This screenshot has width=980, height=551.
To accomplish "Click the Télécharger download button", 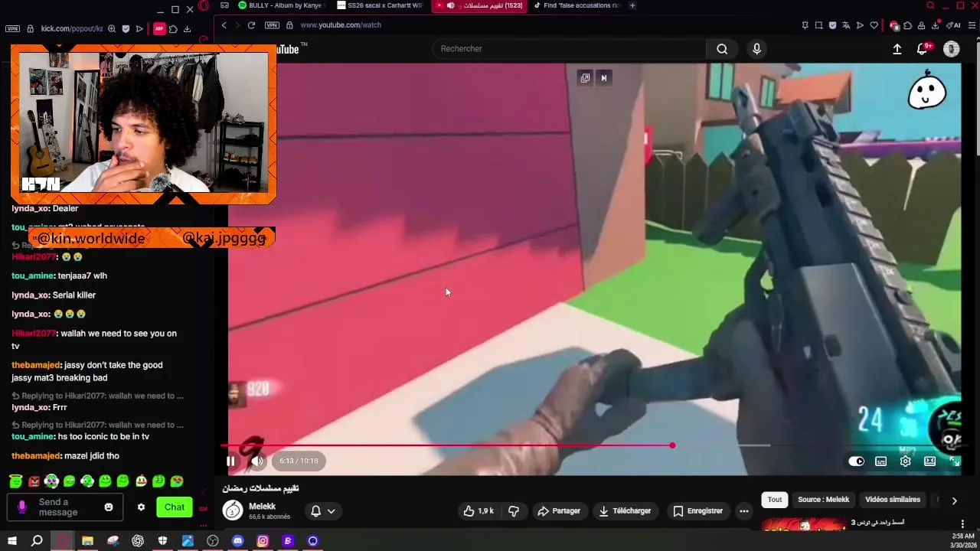I will (625, 511).
